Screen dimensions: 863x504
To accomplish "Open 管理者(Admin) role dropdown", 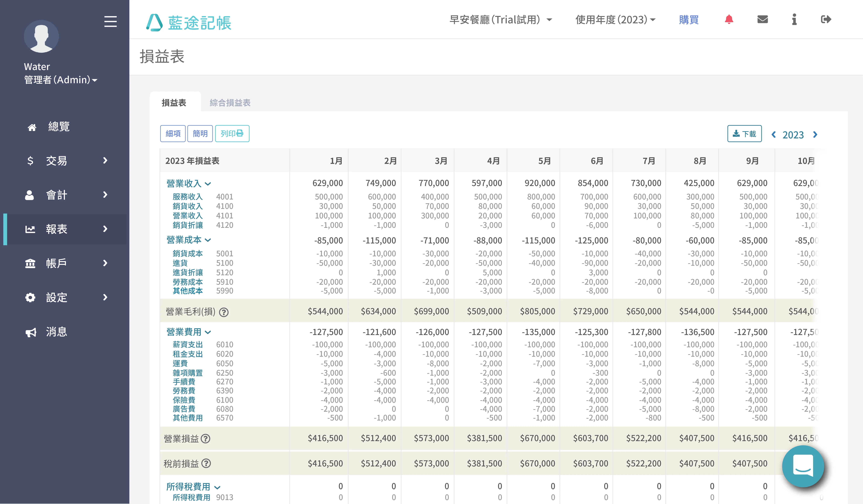I will click(x=61, y=80).
